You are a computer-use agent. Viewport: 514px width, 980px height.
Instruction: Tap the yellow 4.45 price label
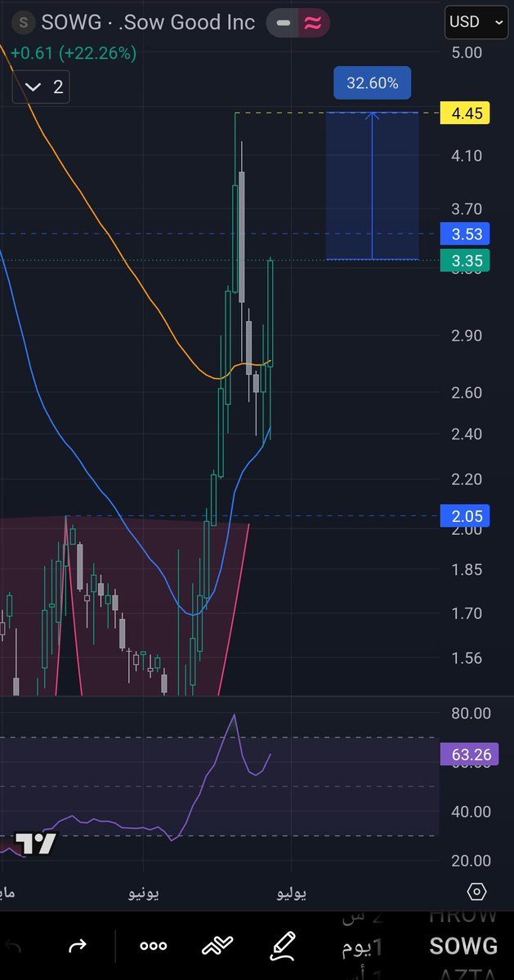pyautogui.click(x=465, y=113)
